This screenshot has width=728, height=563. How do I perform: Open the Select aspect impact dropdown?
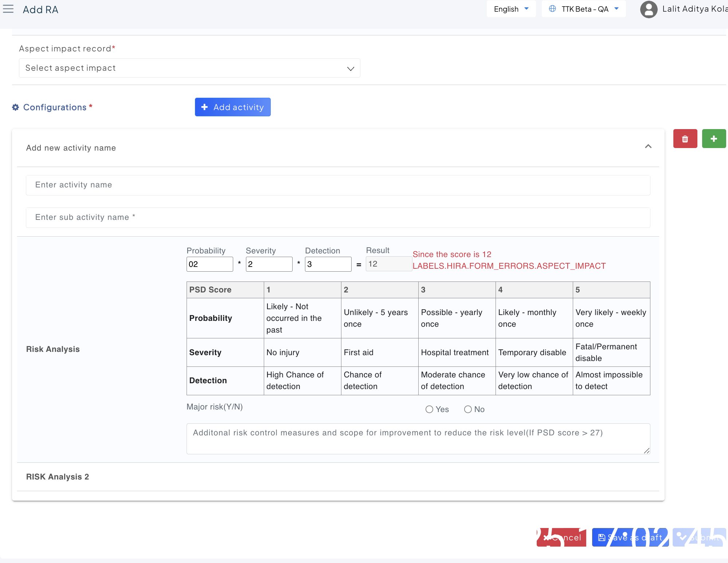(189, 68)
